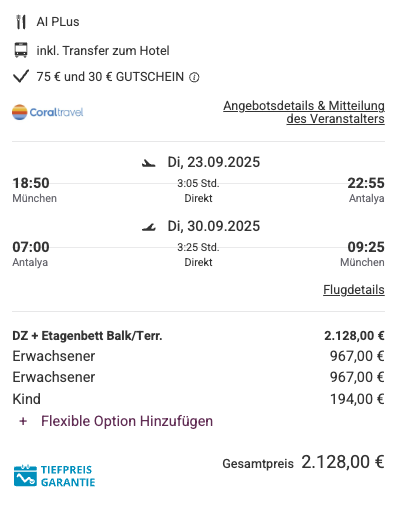Add Flexible Option Hinzufügen
Image resolution: width=396 pixels, height=509 pixels.
coord(127,421)
